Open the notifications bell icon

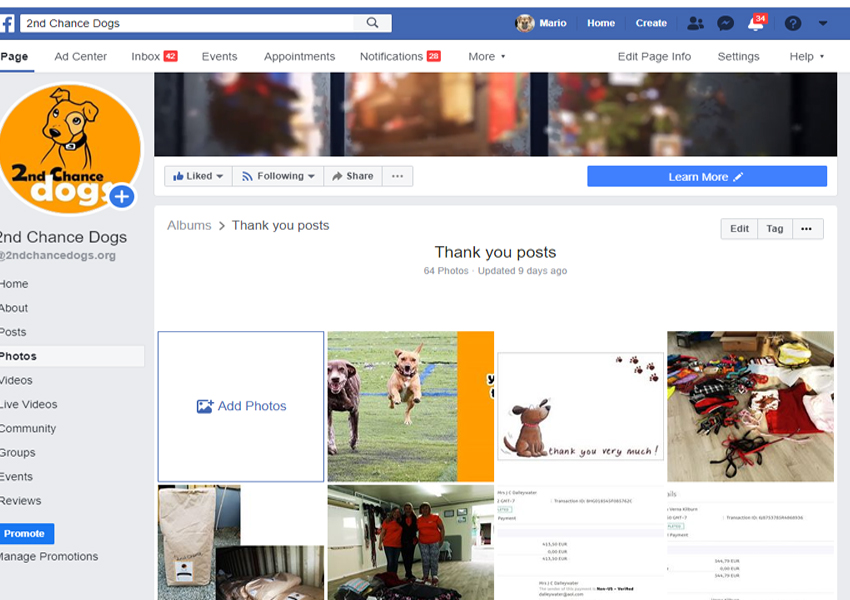pos(756,23)
